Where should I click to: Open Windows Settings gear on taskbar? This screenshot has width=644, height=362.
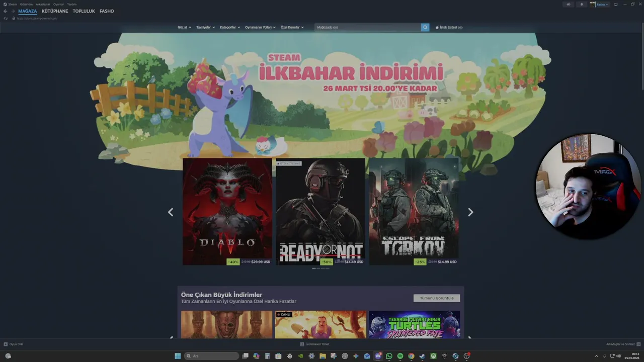coord(311,356)
